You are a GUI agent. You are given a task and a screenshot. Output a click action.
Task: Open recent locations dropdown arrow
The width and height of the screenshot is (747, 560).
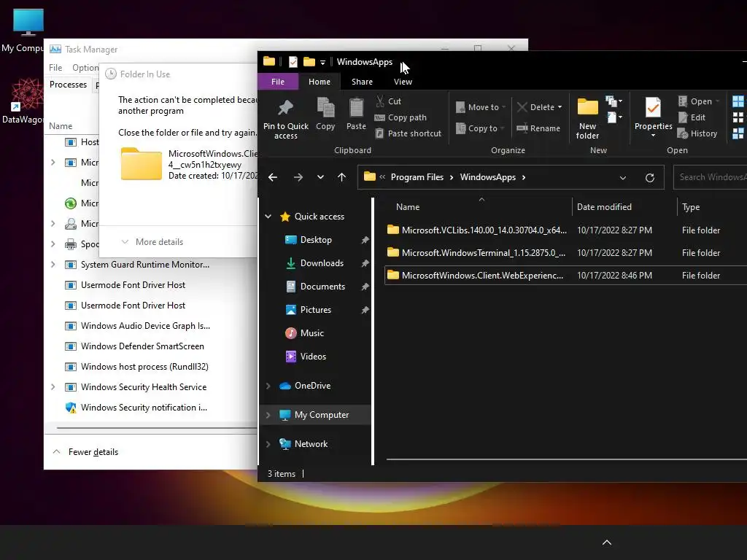[321, 178]
